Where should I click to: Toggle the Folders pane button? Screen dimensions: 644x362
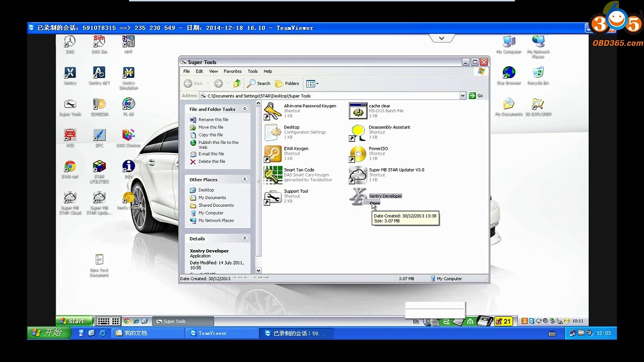click(287, 83)
